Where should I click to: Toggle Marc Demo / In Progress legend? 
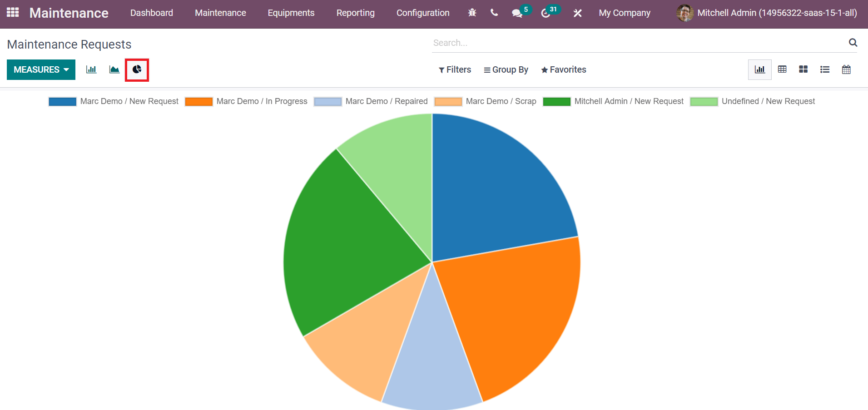point(246,101)
